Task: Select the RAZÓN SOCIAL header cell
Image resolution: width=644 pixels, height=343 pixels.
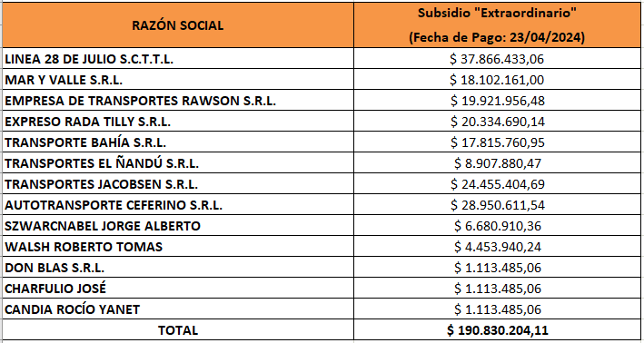Action: pos(178,25)
